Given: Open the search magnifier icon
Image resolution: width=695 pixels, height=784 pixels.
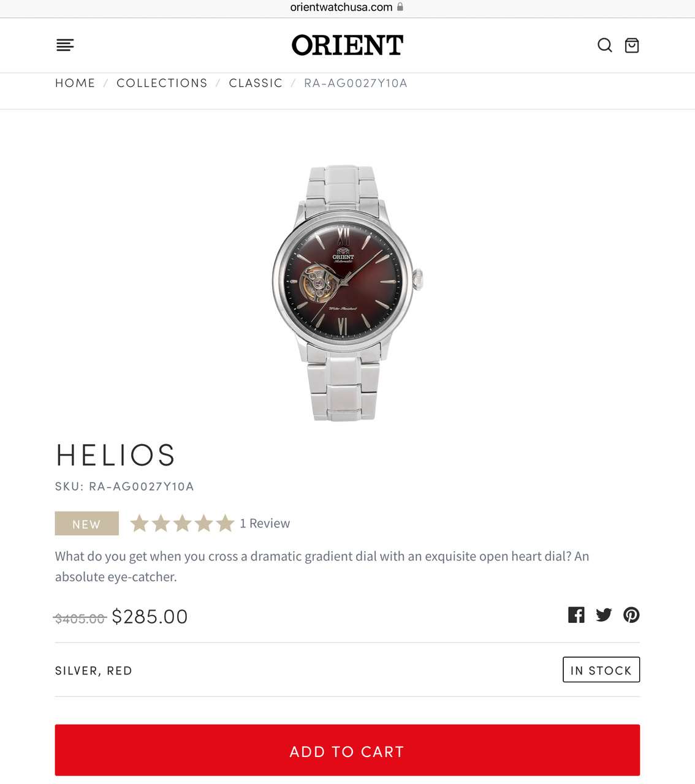Looking at the screenshot, I should [x=605, y=45].
